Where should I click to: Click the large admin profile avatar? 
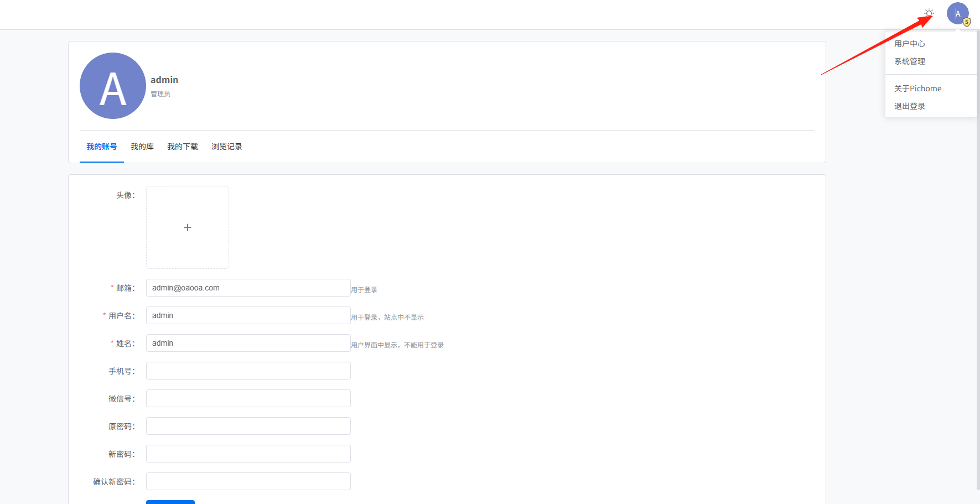tap(113, 86)
